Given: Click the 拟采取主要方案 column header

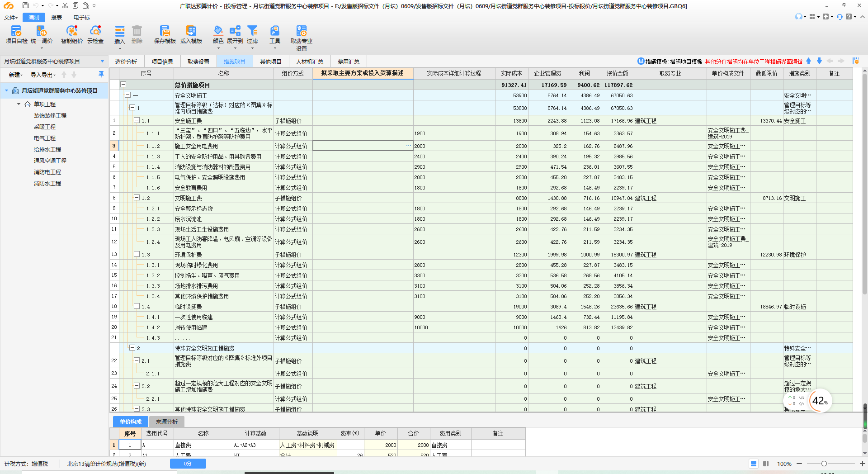Looking at the screenshot, I should point(363,73).
